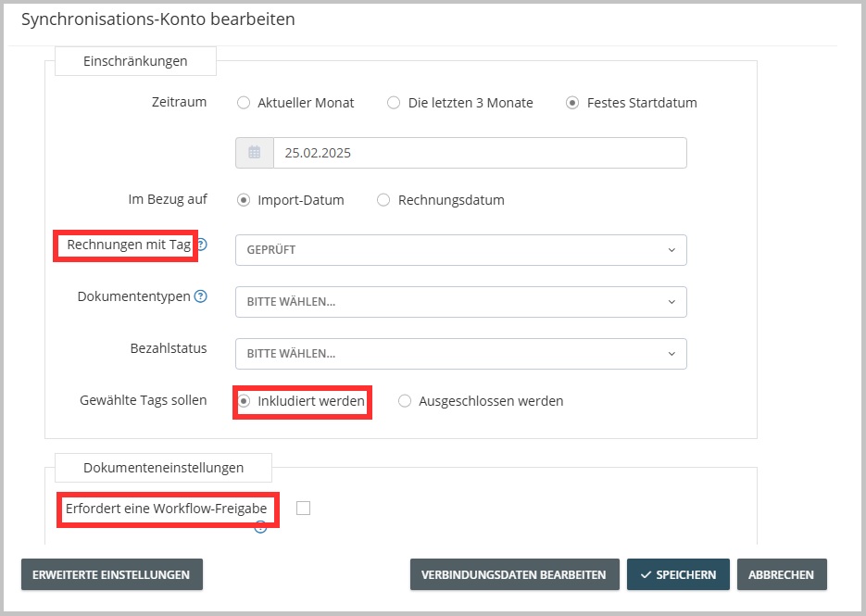Image resolution: width=866 pixels, height=616 pixels.
Task: Open the GEPRÜFT tag dropdown
Action: [x=461, y=250]
